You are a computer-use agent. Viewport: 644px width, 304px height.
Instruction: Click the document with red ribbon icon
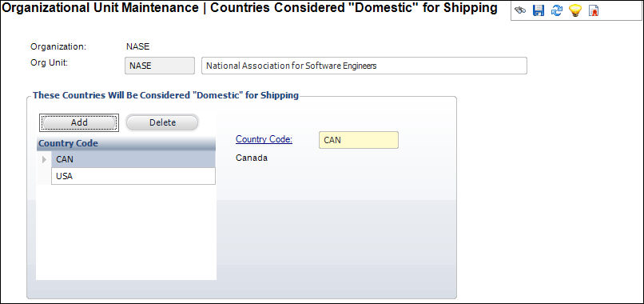[x=593, y=11]
